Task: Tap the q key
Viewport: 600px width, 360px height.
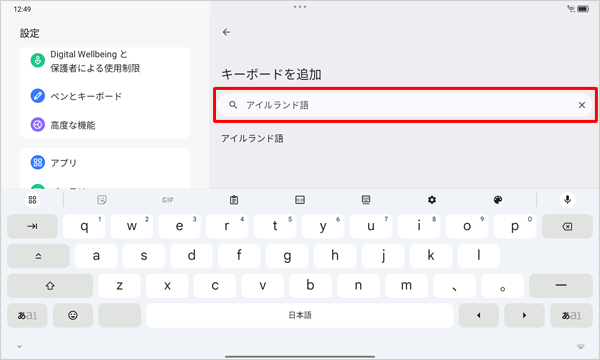Action: coord(84,226)
